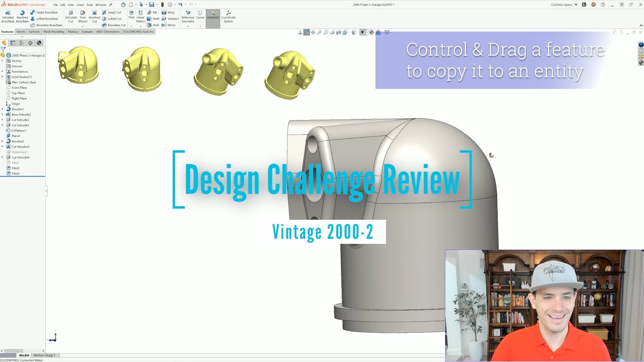Select the Extruded Cut tool
The width and height of the screenshot is (644, 362).
70,17
